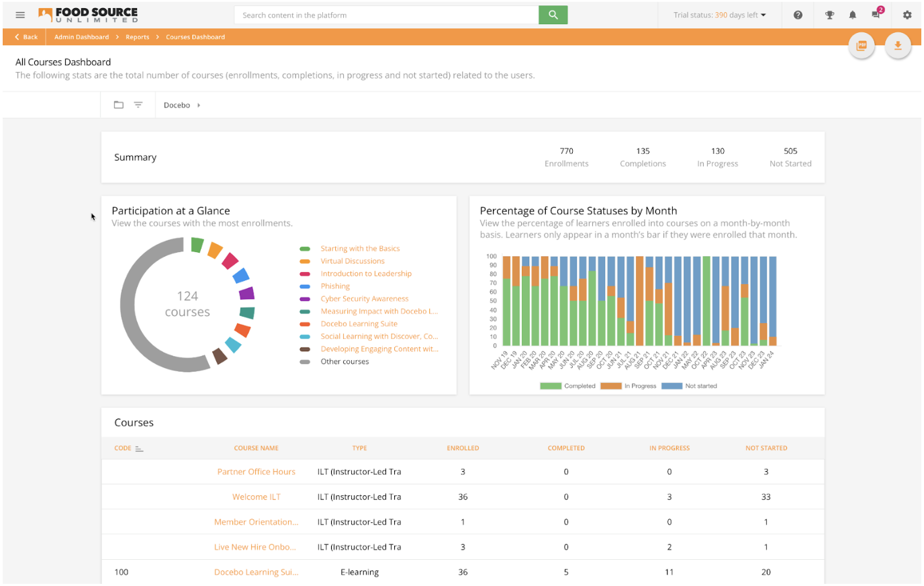Open Social Learning with Discover link
The height and width of the screenshot is (586, 924).
tap(379, 336)
